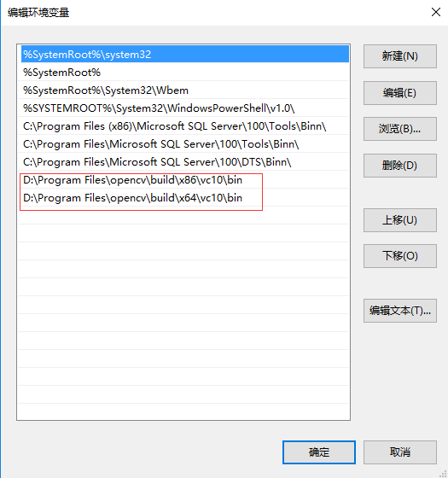448x478 pixels.
Task: Select the %SystemRoot%\System32\Wbem entry
Action: [x=183, y=90]
